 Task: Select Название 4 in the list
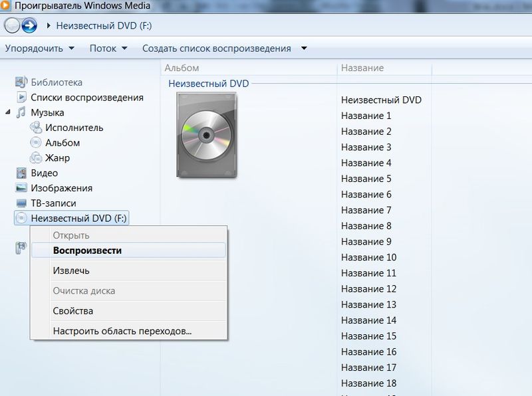pyautogui.click(x=366, y=163)
